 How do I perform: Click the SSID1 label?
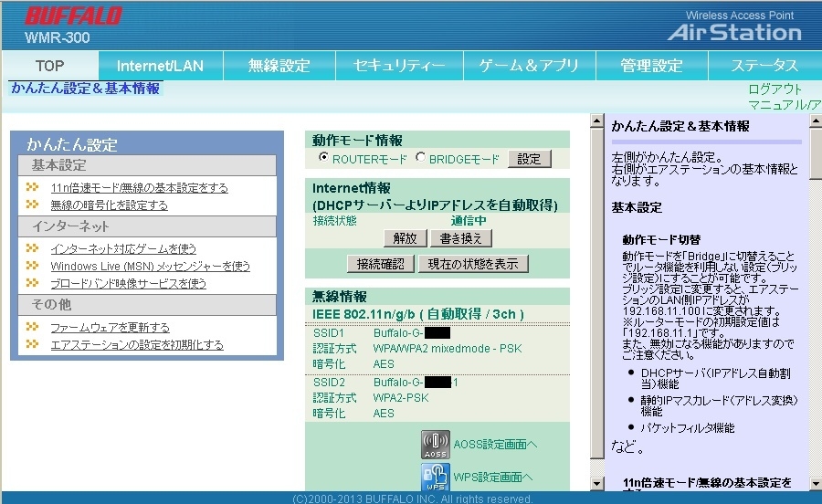[x=329, y=333]
